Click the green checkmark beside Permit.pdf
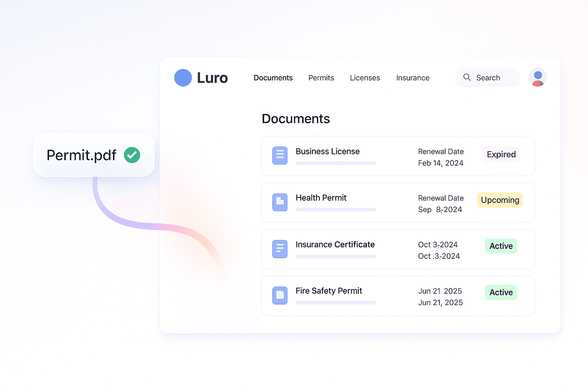The height and width of the screenshot is (392, 588). (x=132, y=155)
